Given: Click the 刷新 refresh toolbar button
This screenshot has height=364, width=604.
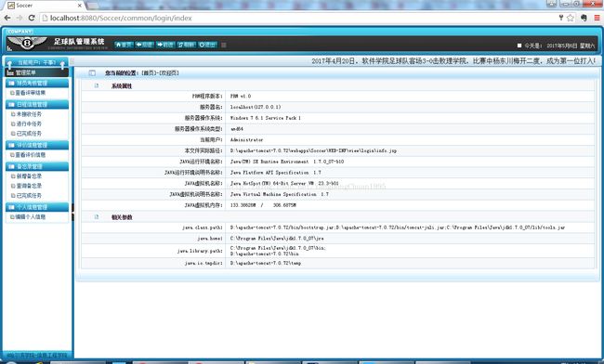Looking at the screenshot, I should (187, 45).
